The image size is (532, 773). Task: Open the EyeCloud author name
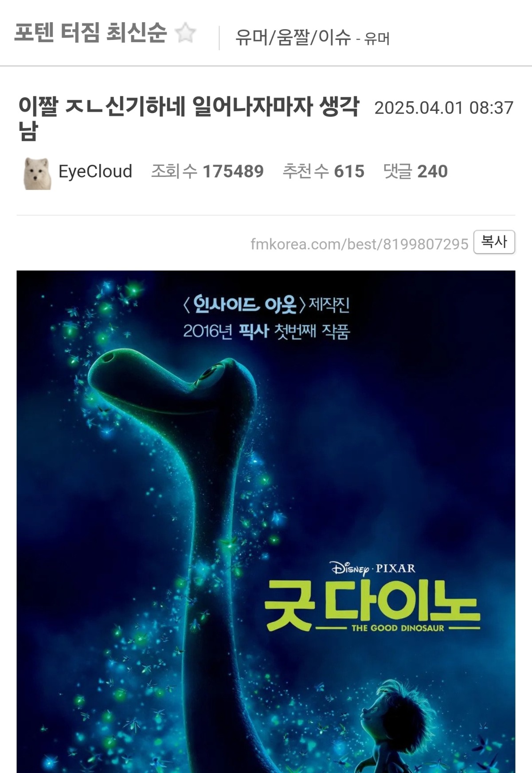95,172
